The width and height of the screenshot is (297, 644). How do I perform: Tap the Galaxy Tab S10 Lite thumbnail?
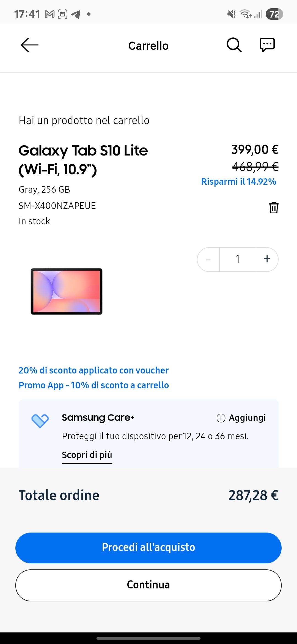67,291
